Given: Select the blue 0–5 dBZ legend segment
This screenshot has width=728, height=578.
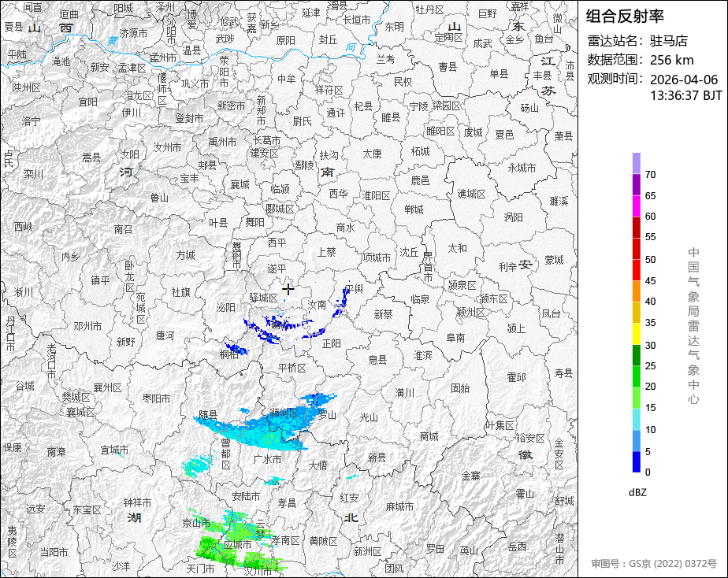Looking at the screenshot, I should click(636, 462).
